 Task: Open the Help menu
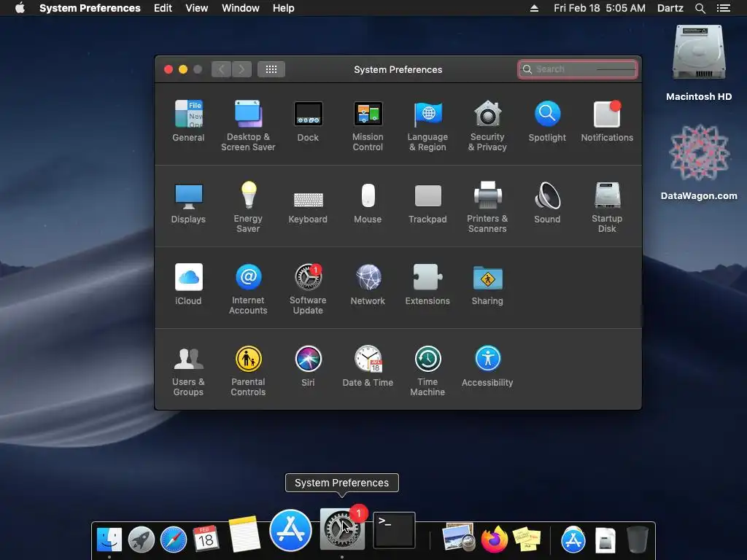pos(283,8)
